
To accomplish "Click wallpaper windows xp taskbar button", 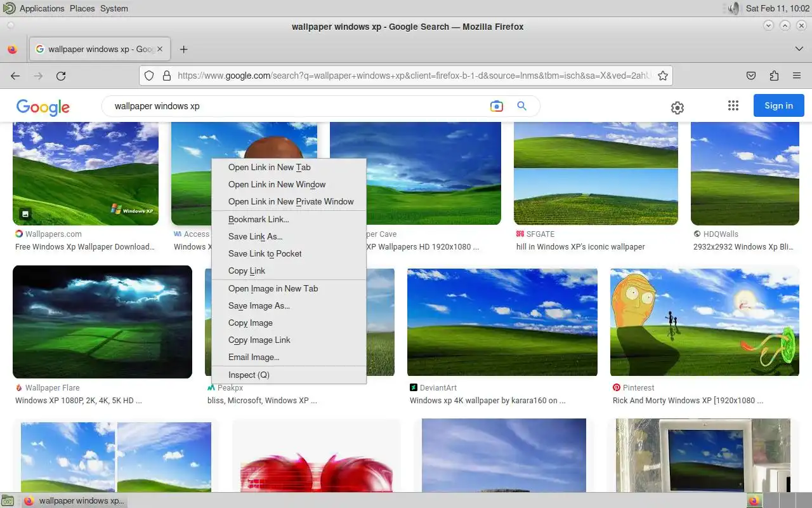I will pyautogui.click(x=74, y=501).
